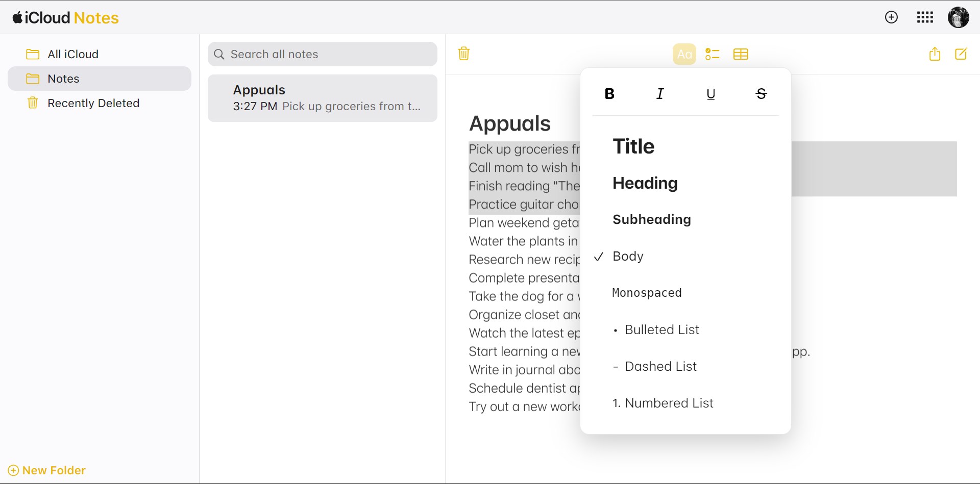The width and height of the screenshot is (980, 484).
Task: Click the line starting "Research new"
Action: click(524, 260)
